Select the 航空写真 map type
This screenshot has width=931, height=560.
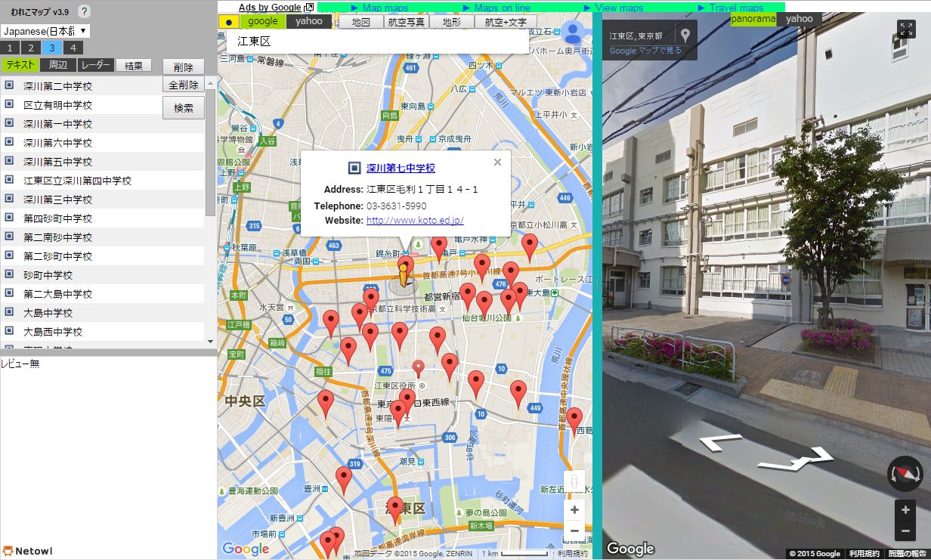point(407,22)
